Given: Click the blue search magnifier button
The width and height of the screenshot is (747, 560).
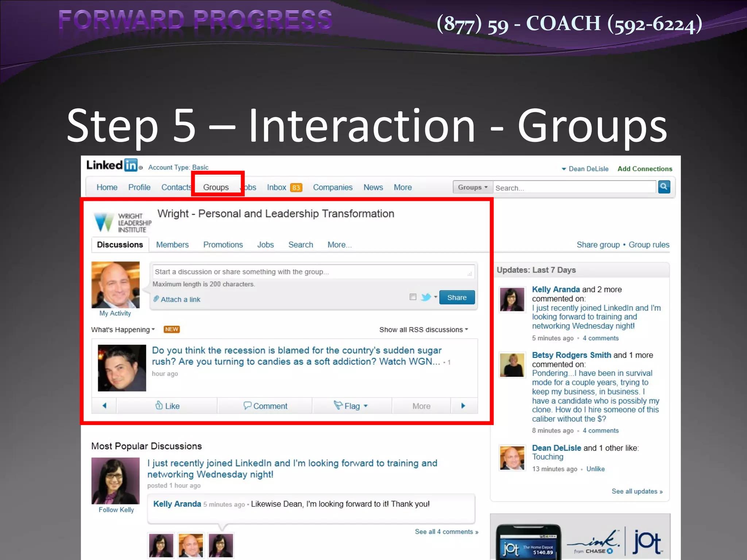Looking at the screenshot, I should click(664, 187).
